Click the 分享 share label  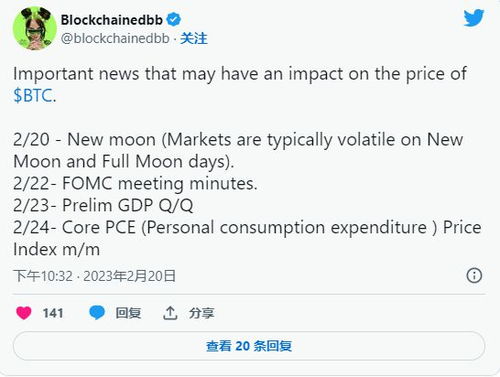201,313
